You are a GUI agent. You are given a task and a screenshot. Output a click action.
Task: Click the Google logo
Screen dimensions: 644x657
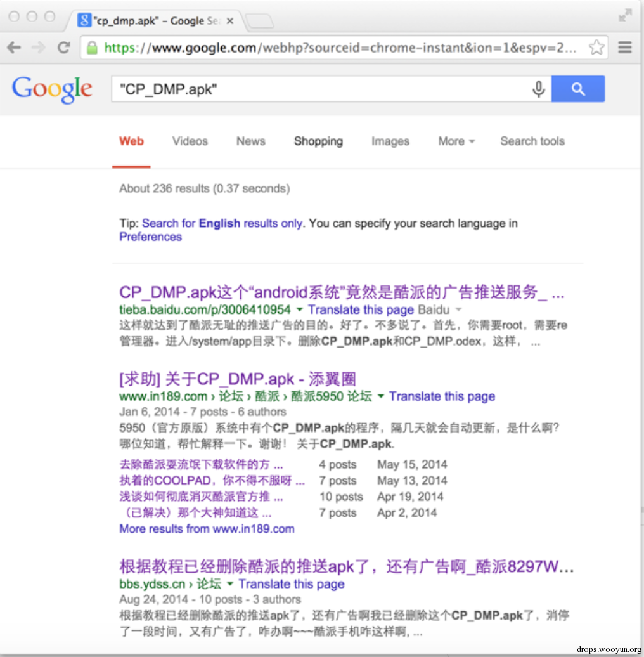[x=52, y=89]
